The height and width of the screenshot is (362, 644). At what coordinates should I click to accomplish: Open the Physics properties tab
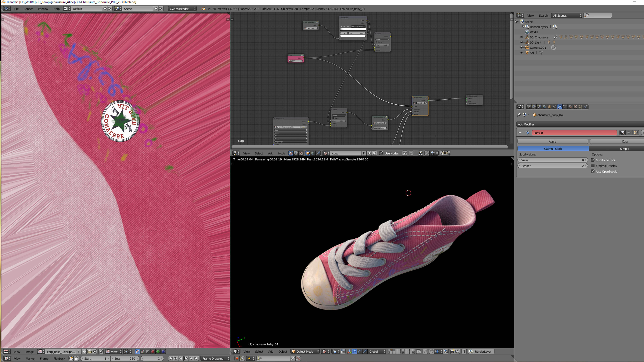[586, 107]
